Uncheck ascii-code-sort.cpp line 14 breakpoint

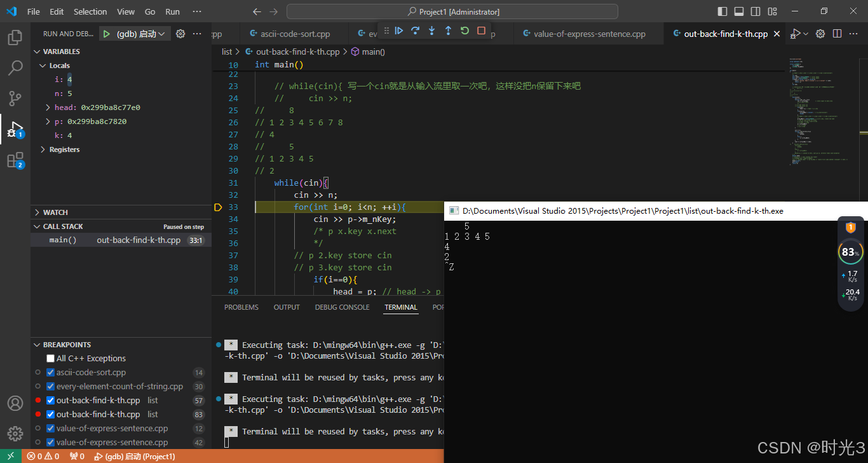coord(51,372)
